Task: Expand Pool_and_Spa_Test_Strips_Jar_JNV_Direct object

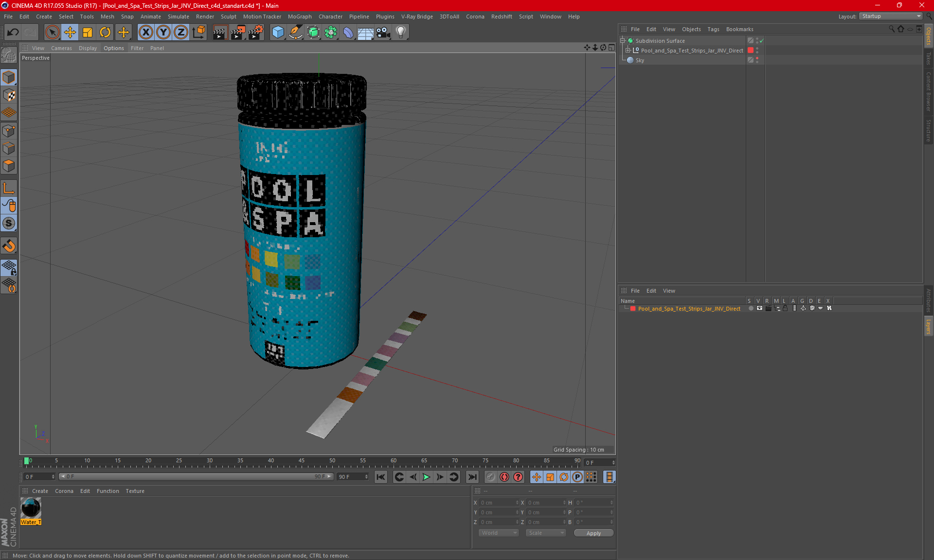Action: (x=628, y=50)
